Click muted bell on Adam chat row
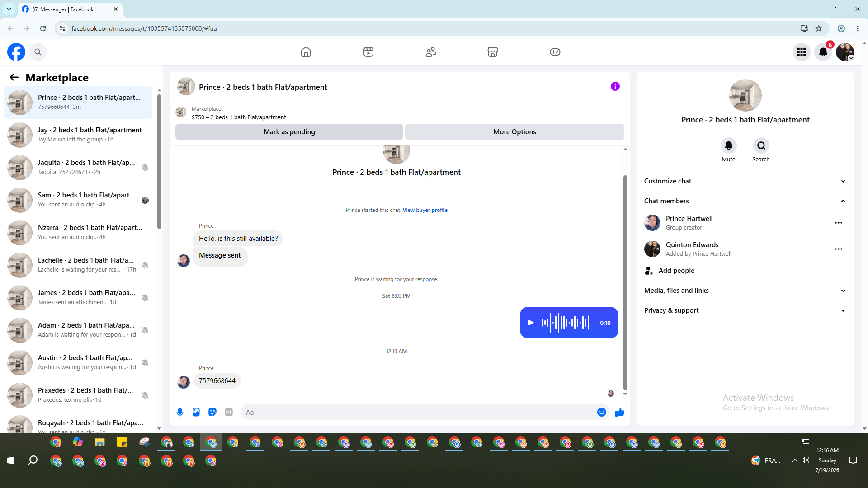The width and height of the screenshot is (868, 488). pyautogui.click(x=145, y=330)
